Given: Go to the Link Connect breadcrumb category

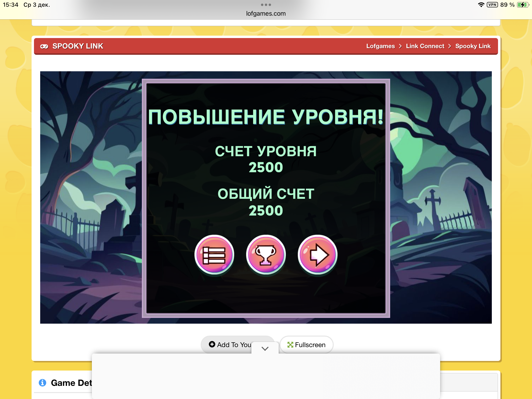Looking at the screenshot, I should (x=425, y=46).
